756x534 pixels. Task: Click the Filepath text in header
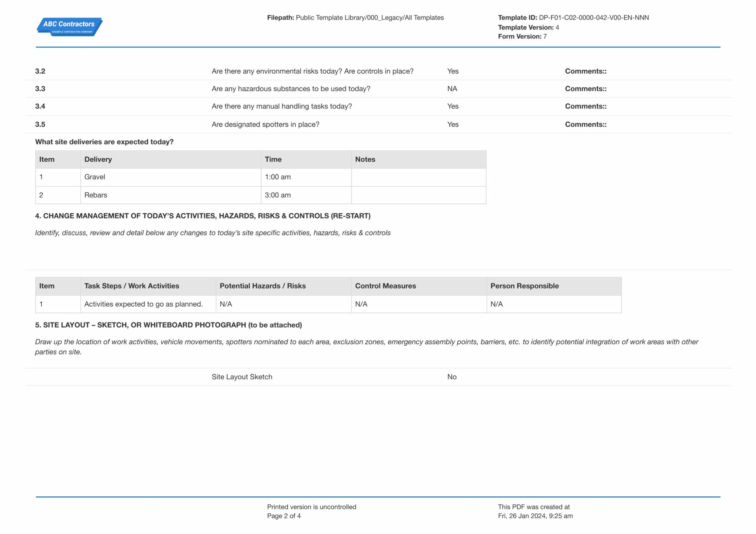pos(355,18)
